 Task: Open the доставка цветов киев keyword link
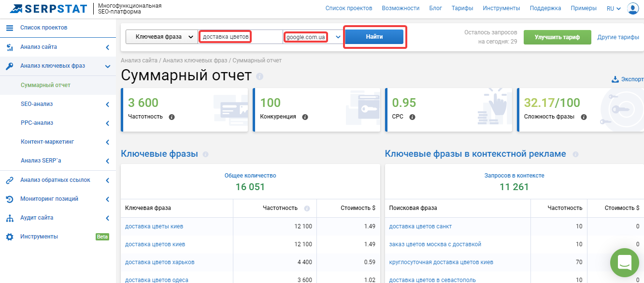(155, 244)
